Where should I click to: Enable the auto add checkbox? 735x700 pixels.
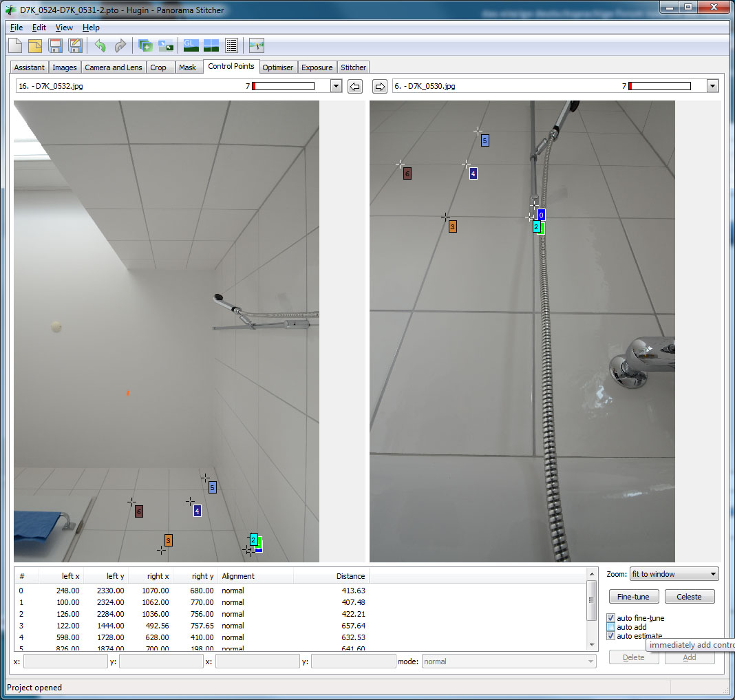click(x=611, y=627)
